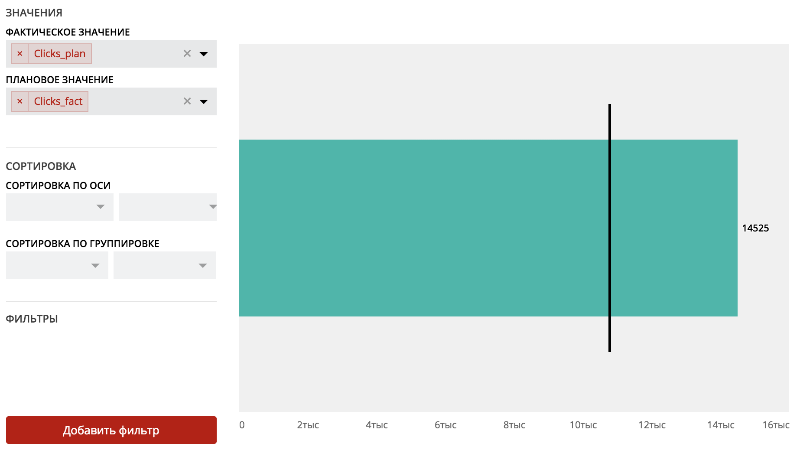The image size is (800, 450).
Task: Remove the Clicks_plan tag via its x icon
Action: pos(20,54)
